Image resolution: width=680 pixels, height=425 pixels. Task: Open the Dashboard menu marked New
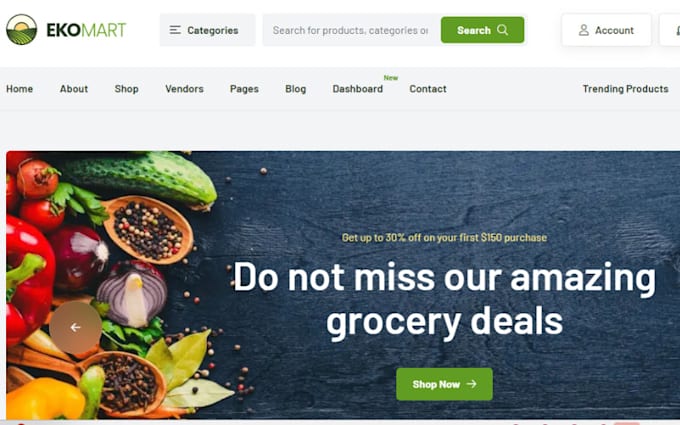[x=358, y=89]
